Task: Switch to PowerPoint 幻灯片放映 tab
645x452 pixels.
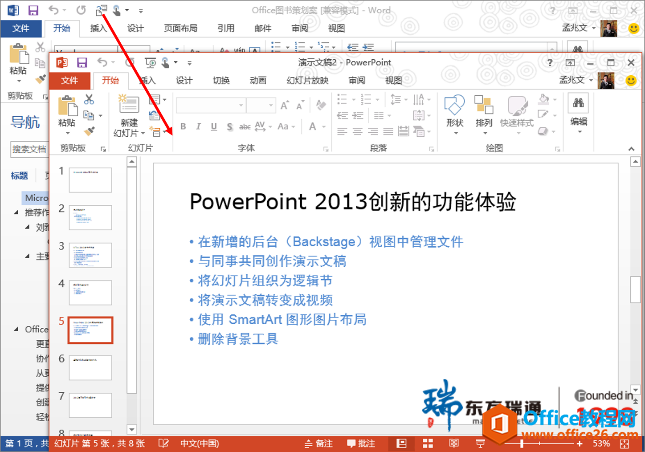Action: [307, 80]
